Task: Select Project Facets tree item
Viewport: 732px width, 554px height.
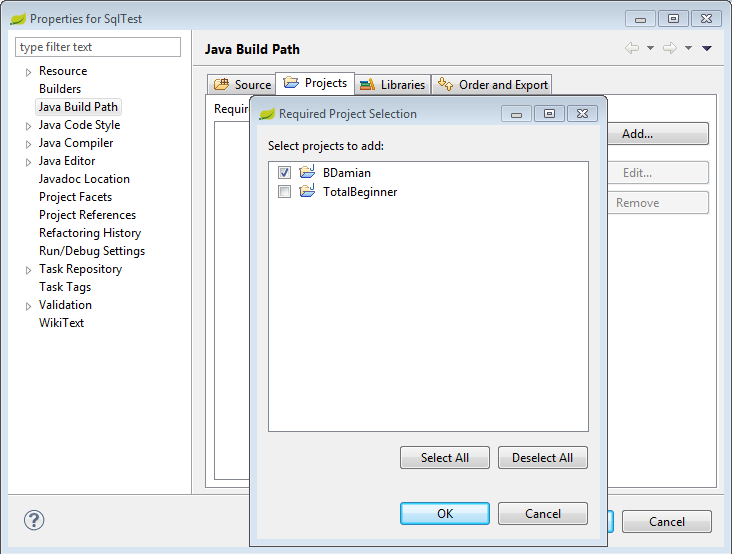Action: pos(75,197)
